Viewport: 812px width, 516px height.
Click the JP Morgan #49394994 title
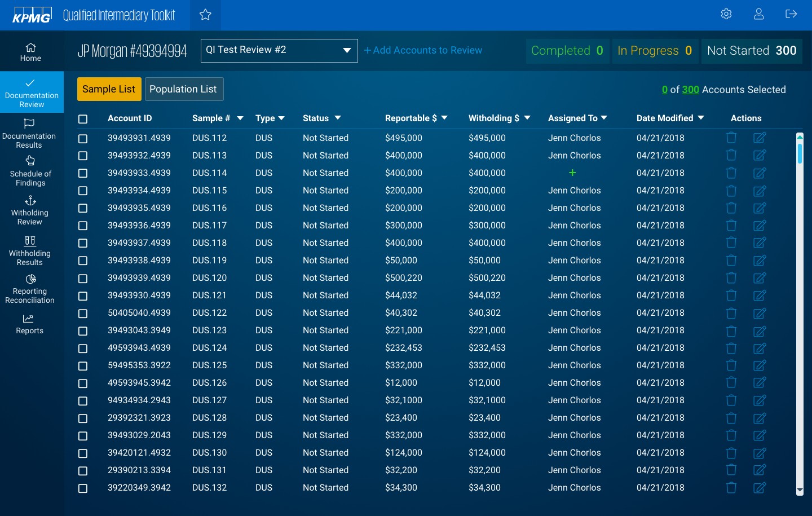[133, 51]
